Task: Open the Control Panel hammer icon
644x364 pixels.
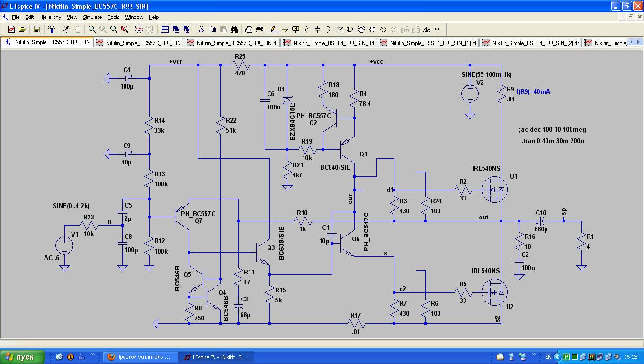Action: tap(52, 29)
